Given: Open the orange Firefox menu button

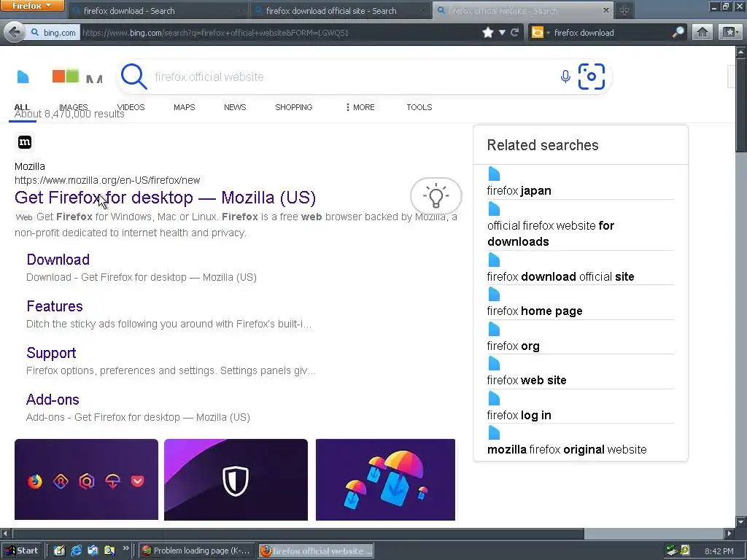Looking at the screenshot, I should pos(32,6).
